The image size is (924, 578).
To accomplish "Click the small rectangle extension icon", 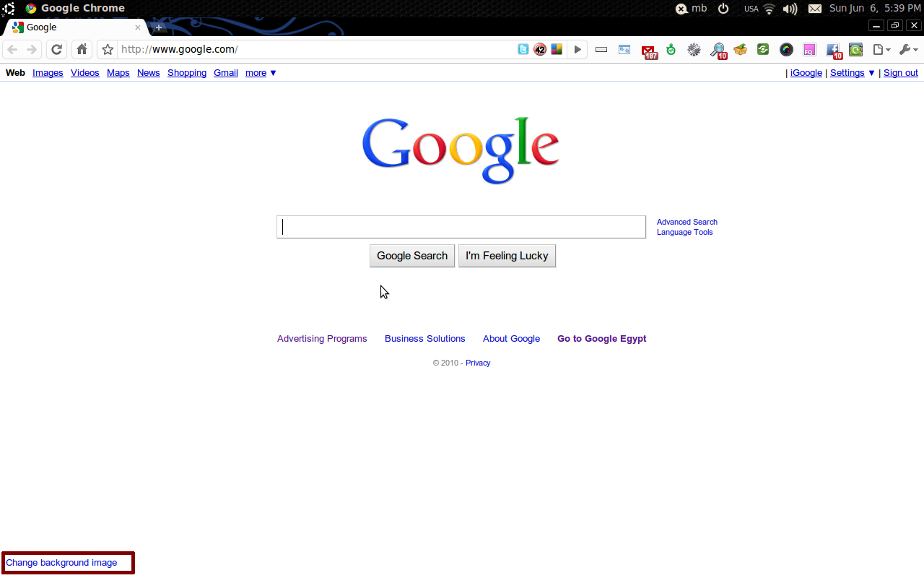I will tap(601, 50).
